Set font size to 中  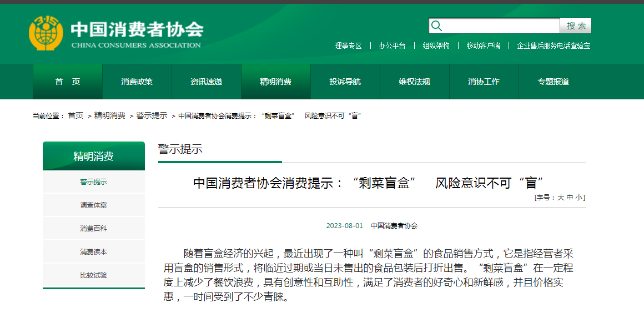point(570,198)
